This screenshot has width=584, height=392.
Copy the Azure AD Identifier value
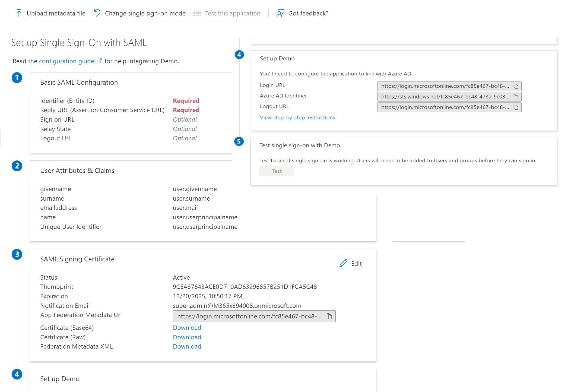point(516,97)
